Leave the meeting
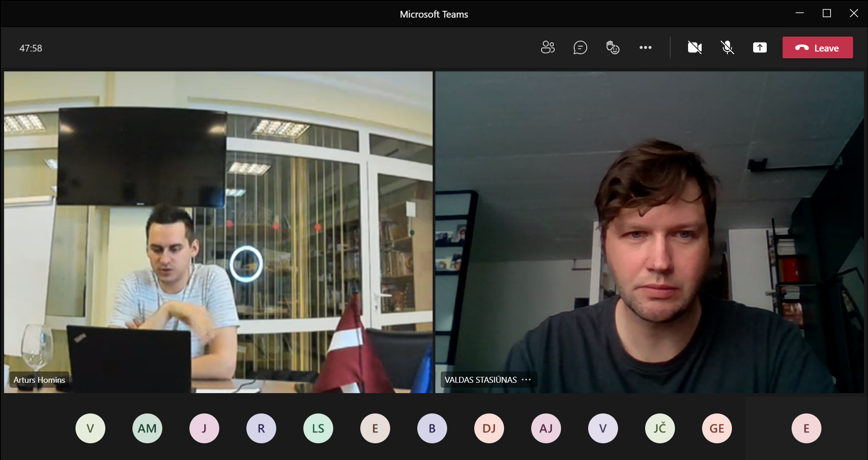This screenshot has width=868, height=460. [818, 47]
